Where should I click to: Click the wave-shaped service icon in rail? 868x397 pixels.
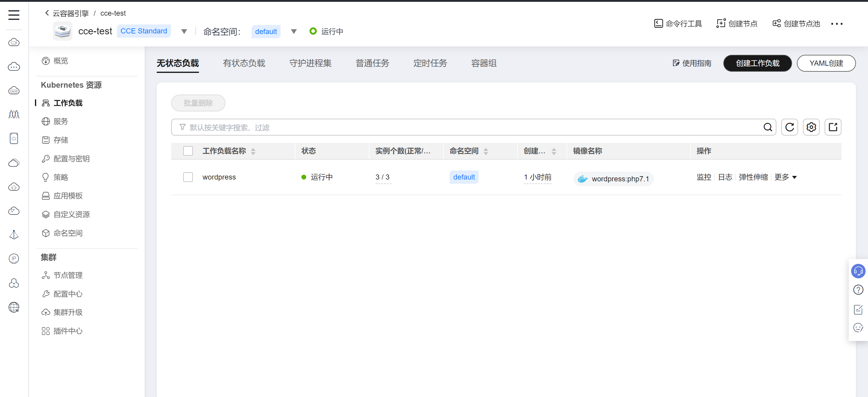pos(14,114)
